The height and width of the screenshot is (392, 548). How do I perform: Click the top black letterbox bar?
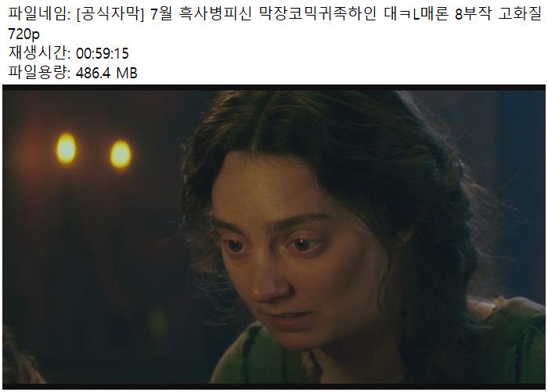click(x=274, y=88)
